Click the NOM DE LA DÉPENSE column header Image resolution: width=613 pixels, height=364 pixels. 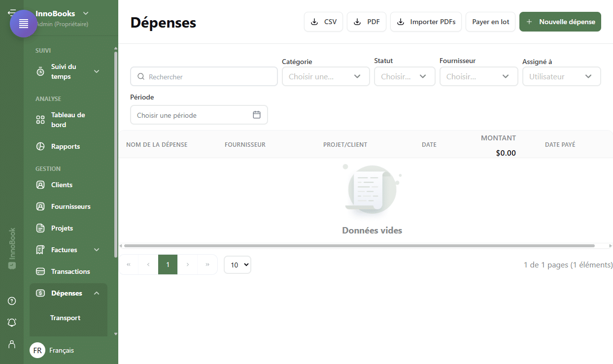tap(157, 144)
